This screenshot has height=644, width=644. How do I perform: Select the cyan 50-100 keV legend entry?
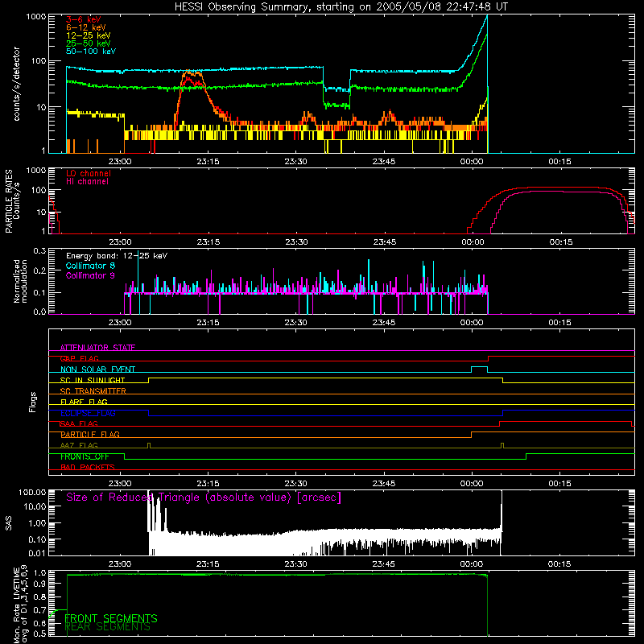click(x=90, y=52)
